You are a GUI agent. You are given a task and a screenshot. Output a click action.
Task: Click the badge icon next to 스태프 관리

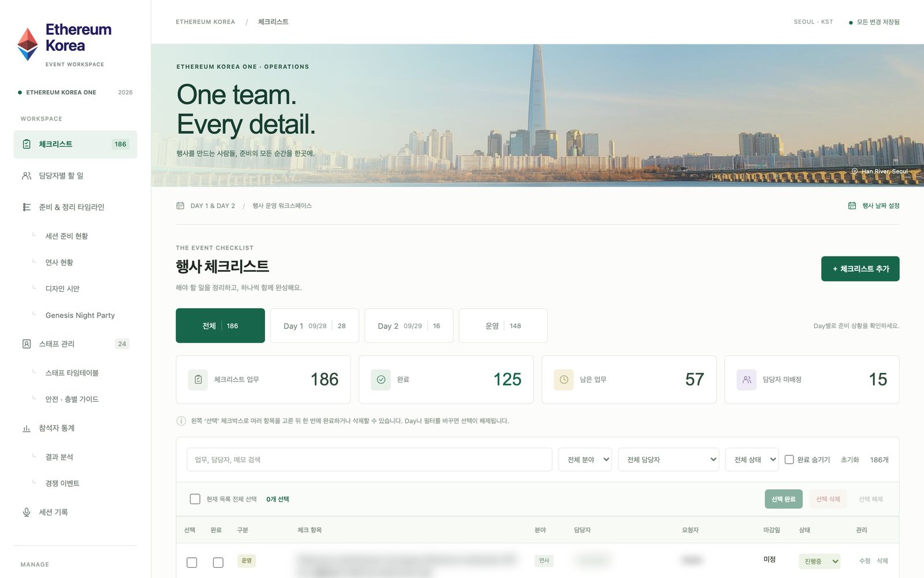[x=27, y=344]
